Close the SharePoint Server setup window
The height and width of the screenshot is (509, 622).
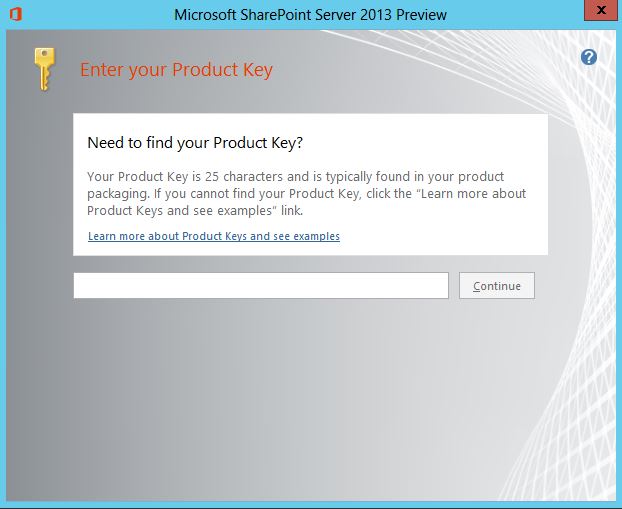click(x=601, y=11)
